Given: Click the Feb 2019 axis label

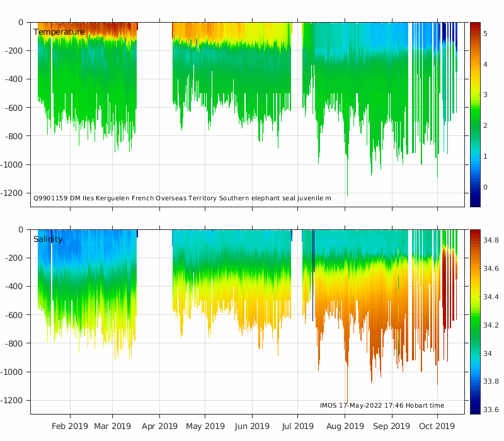Looking at the screenshot, I should [70, 427].
